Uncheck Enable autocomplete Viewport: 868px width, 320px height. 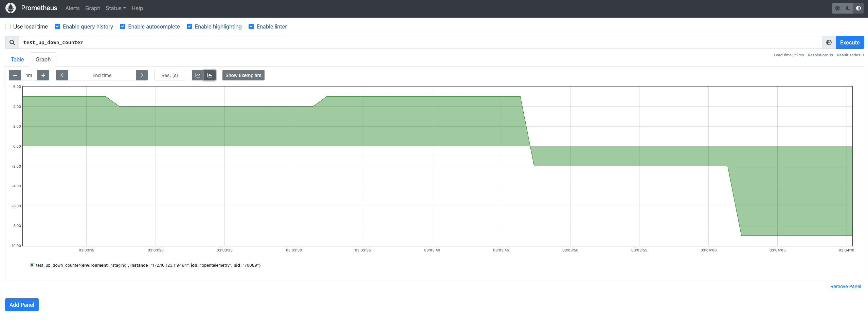[123, 26]
